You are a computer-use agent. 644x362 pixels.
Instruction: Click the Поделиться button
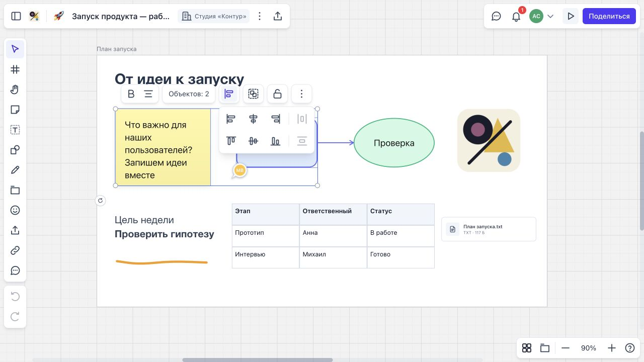click(x=609, y=16)
